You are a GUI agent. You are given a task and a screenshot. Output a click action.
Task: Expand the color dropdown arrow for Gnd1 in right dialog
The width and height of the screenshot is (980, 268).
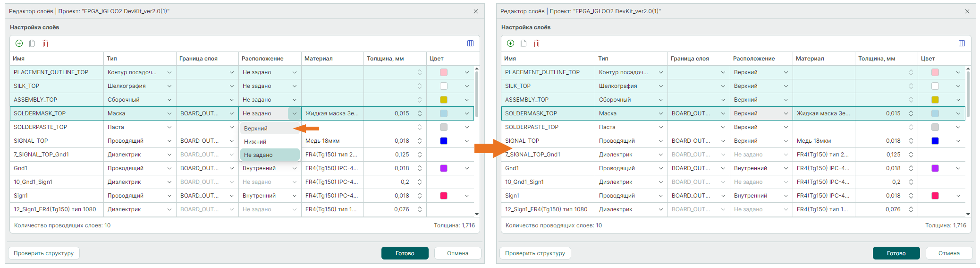[958, 168]
